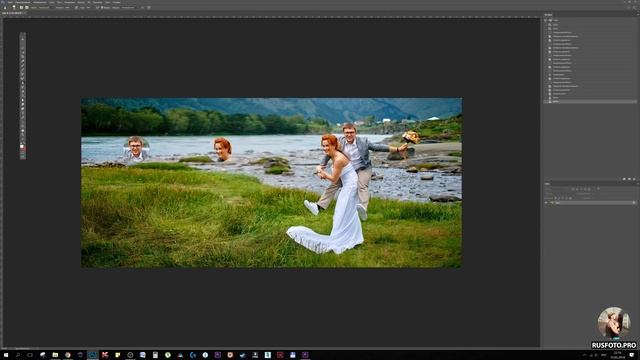The image size is (640, 360).
Task: Open the Calculator taskbar icon
Action: click(x=155, y=355)
